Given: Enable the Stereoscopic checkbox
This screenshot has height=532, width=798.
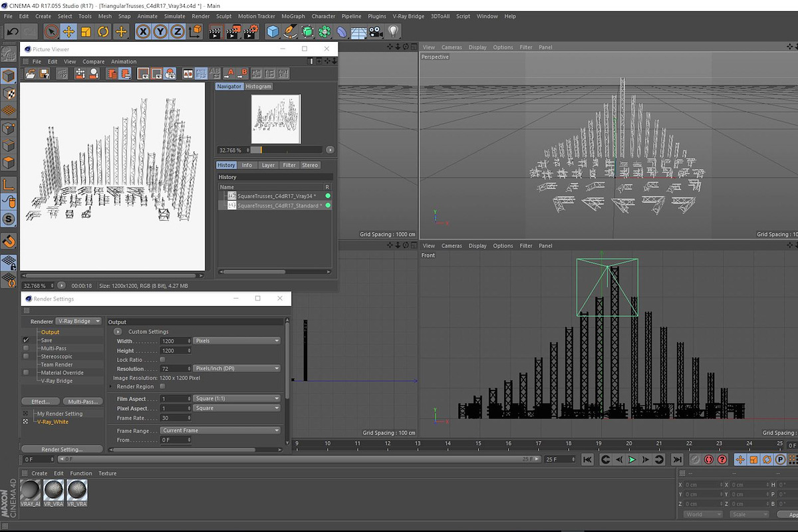Looking at the screenshot, I should [x=26, y=356].
